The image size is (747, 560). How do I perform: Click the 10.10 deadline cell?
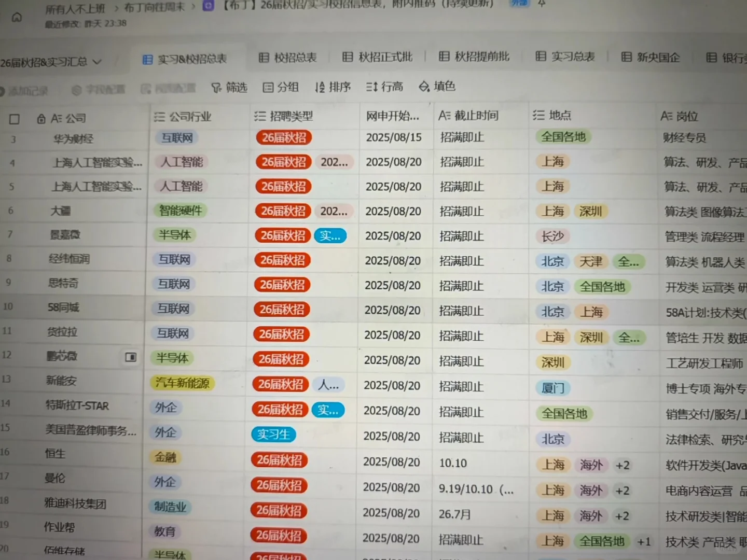[453, 463]
